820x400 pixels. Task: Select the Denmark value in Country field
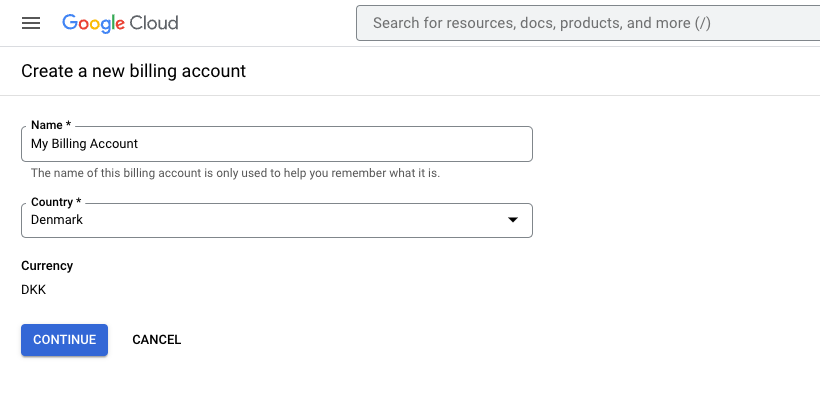[x=56, y=220]
